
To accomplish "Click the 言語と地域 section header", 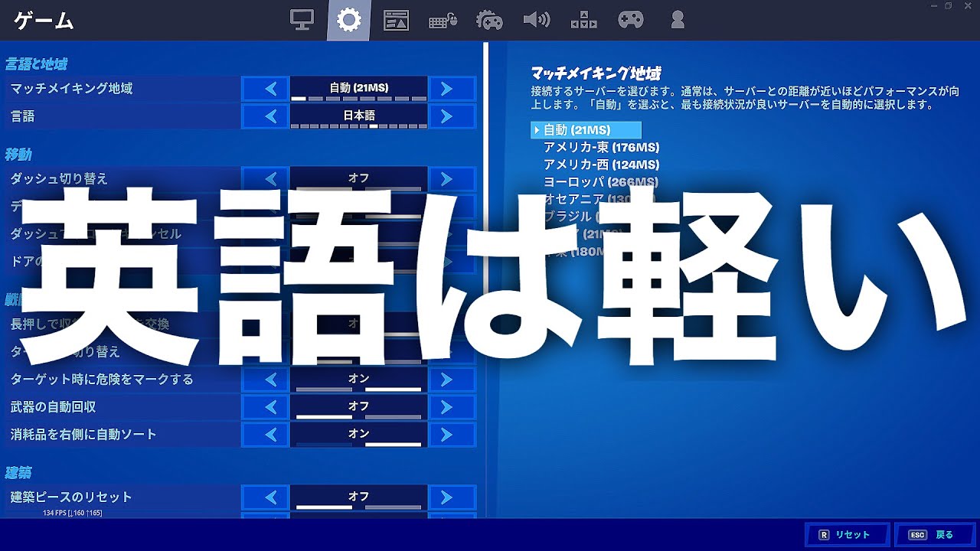I will (36, 64).
